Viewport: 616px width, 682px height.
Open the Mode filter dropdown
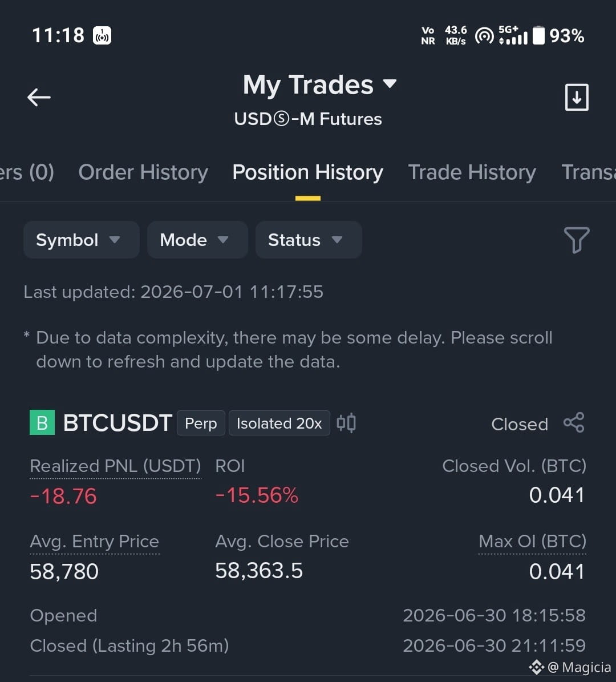pyautogui.click(x=197, y=240)
